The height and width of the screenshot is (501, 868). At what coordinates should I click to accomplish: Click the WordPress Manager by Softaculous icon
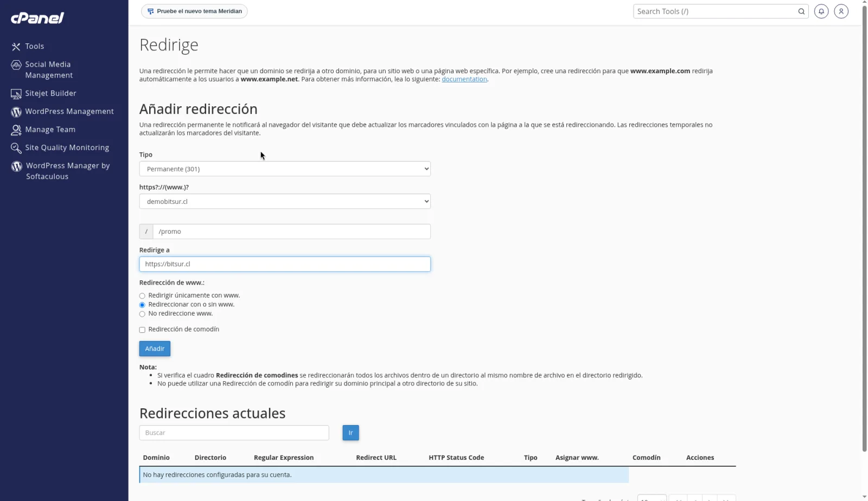(17, 166)
